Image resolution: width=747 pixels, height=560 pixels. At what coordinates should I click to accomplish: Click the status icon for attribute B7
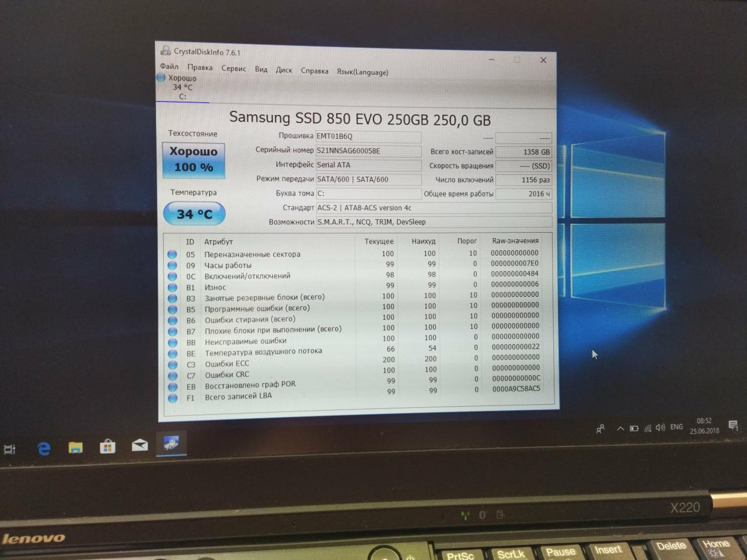[172, 332]
